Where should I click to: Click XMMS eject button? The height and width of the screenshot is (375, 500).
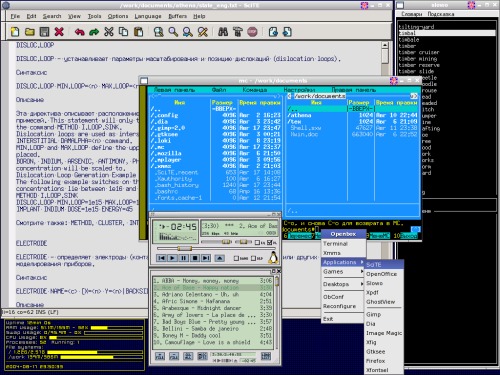coord(220,258)
